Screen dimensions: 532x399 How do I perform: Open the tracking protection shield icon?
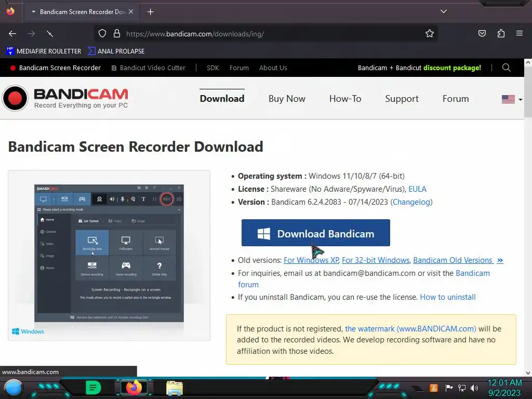(x=102, y=33)
